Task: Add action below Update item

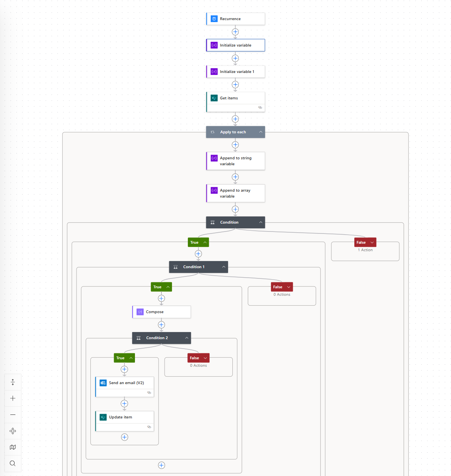Action: click(124, 437)
